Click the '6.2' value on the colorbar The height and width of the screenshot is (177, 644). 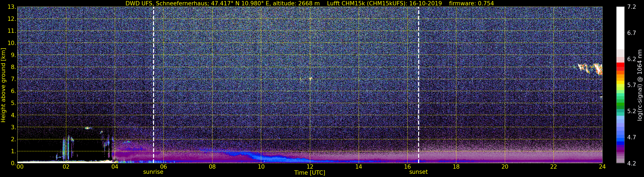pos(632,59)
